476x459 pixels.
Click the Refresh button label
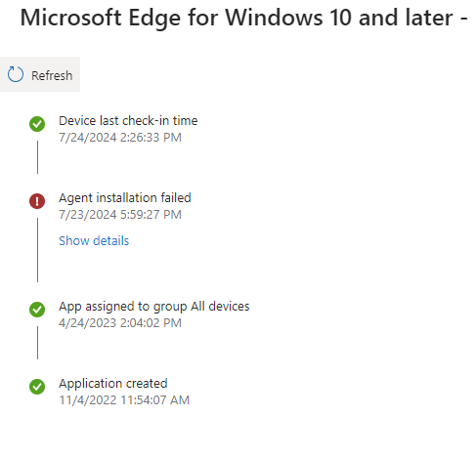coord(52,75)
